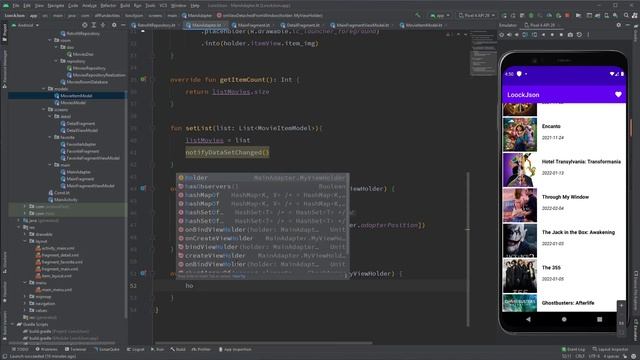Collapse the models folder in tree

(x=44, y=89)
